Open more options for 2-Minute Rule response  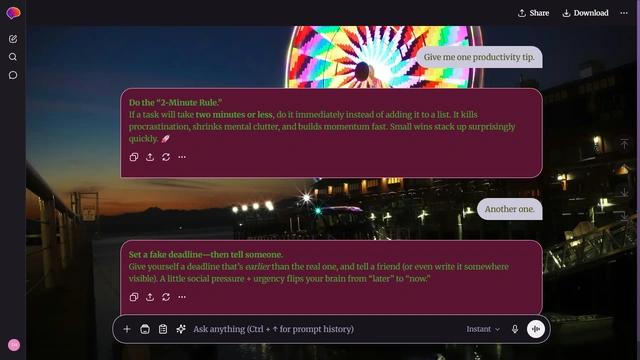pos(182,157)
